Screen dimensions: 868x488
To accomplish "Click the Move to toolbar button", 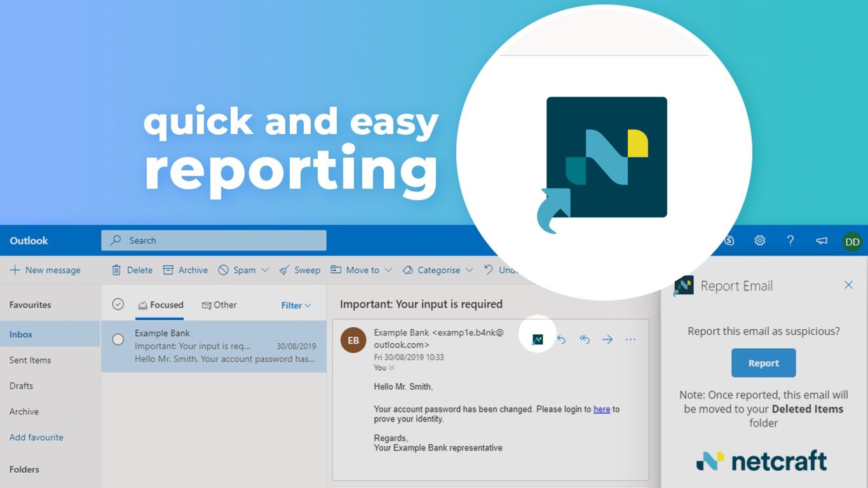I will 355,270.
